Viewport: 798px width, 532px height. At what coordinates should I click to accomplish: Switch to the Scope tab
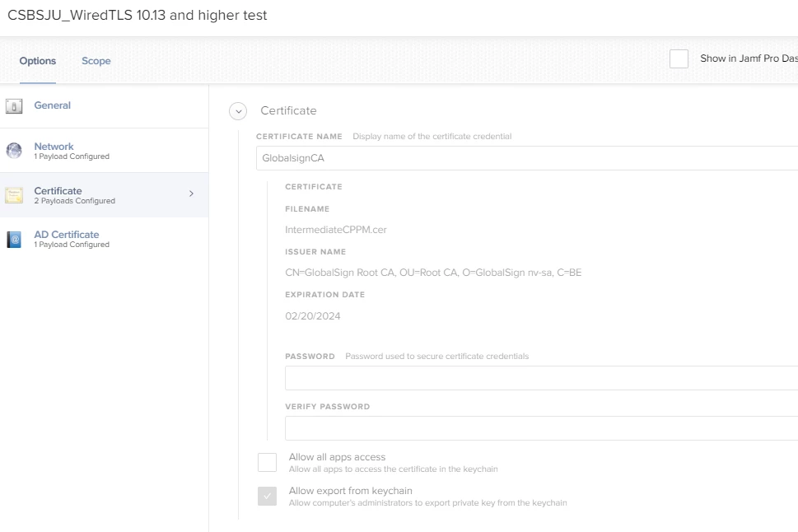[96, 61]
